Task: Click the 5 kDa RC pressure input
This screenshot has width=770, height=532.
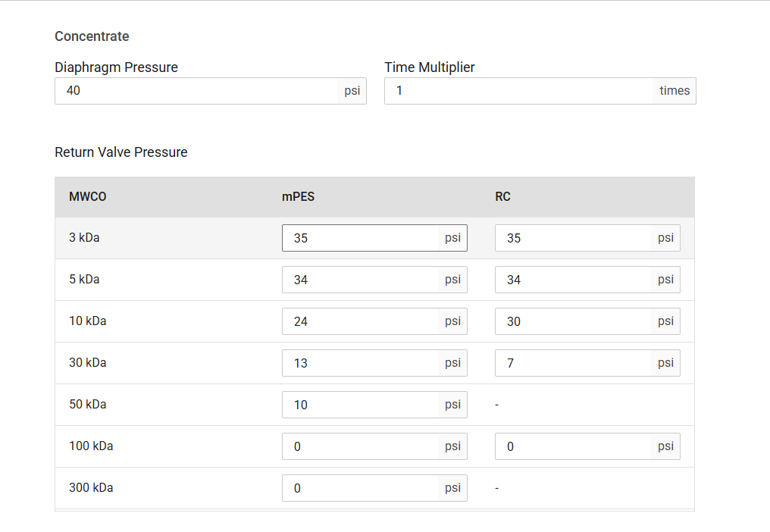Action: click(x=572, y=280)
